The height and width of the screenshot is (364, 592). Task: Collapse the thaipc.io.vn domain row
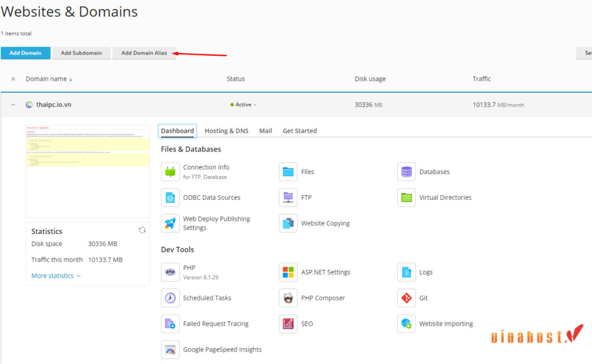point(13,105)
